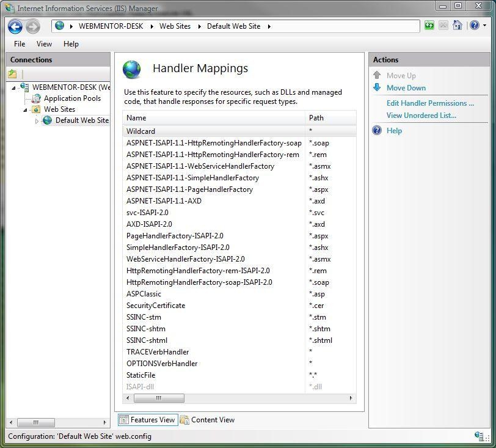Image resolution: width=496 pixels, height=448 pixels.
Task: Select the Web Sites node in the tree
Action: 59,109
